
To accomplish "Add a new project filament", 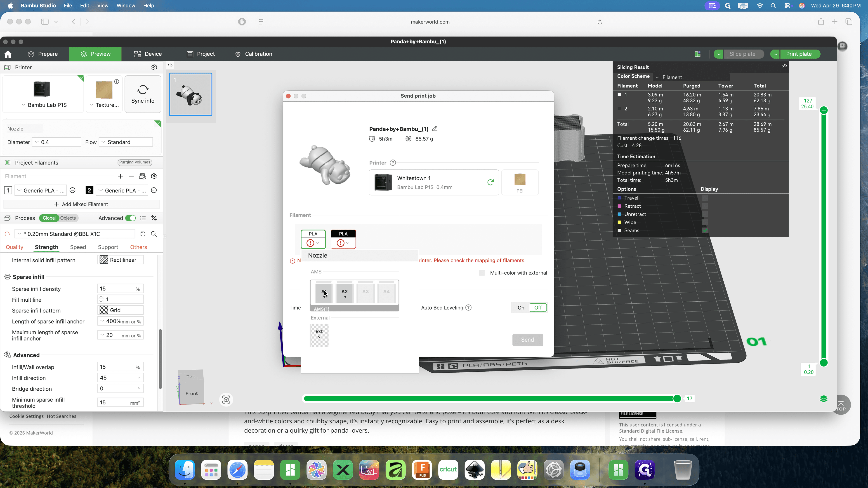I will (120, 176).
